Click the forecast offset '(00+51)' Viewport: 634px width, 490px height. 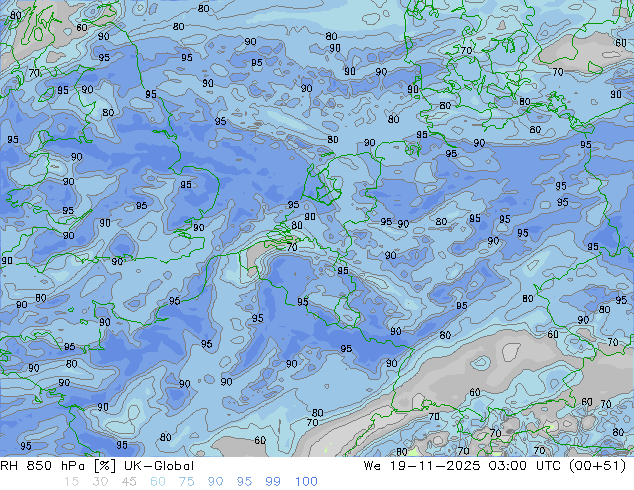click(x=598, y=466)
